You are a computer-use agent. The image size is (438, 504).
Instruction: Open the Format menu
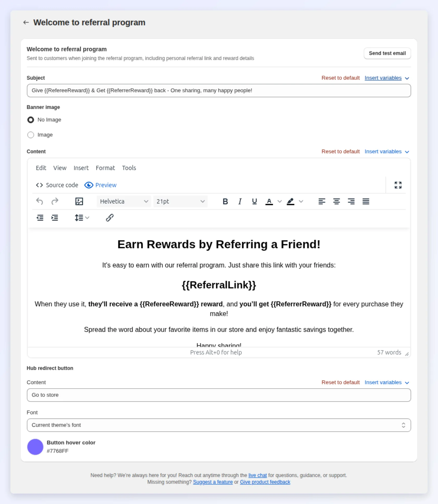[x=105, y=168]
